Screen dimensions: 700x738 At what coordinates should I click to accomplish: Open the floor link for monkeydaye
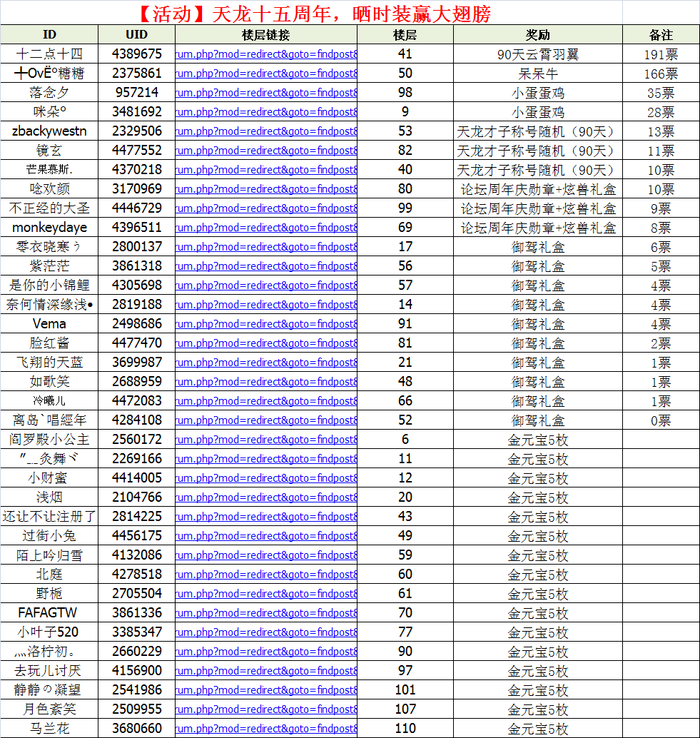tap(266, 228)
